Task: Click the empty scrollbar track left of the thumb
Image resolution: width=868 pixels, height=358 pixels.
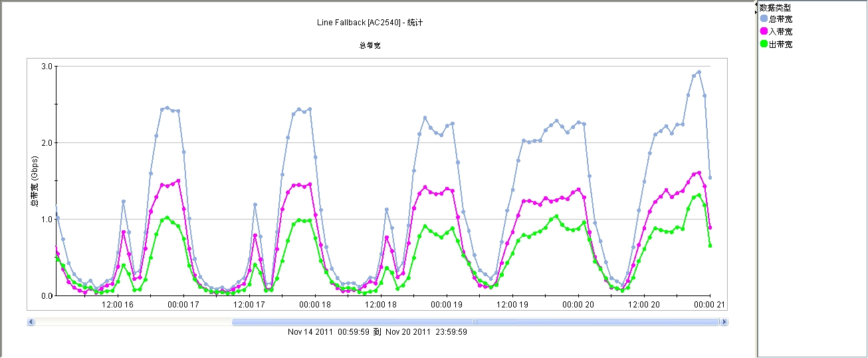Action: pos(133,322)
